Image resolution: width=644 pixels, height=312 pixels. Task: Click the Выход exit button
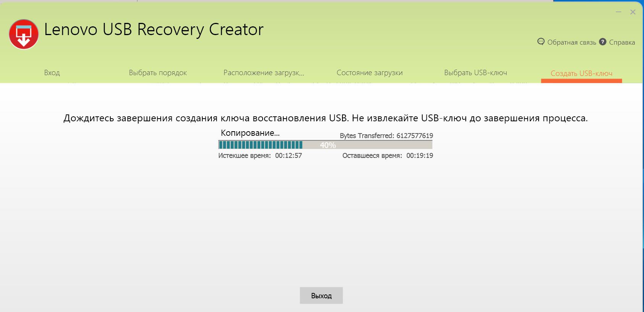click(x=321, y=296)
